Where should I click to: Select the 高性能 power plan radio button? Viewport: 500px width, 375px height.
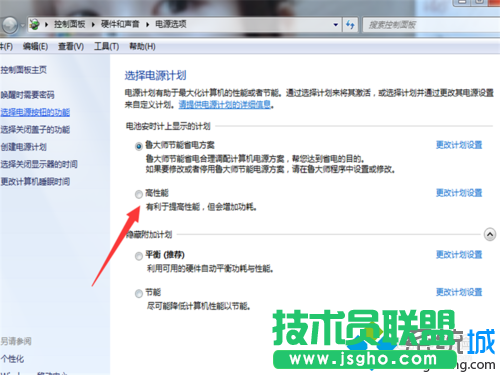pyautogui.click(x=139, y=194)
